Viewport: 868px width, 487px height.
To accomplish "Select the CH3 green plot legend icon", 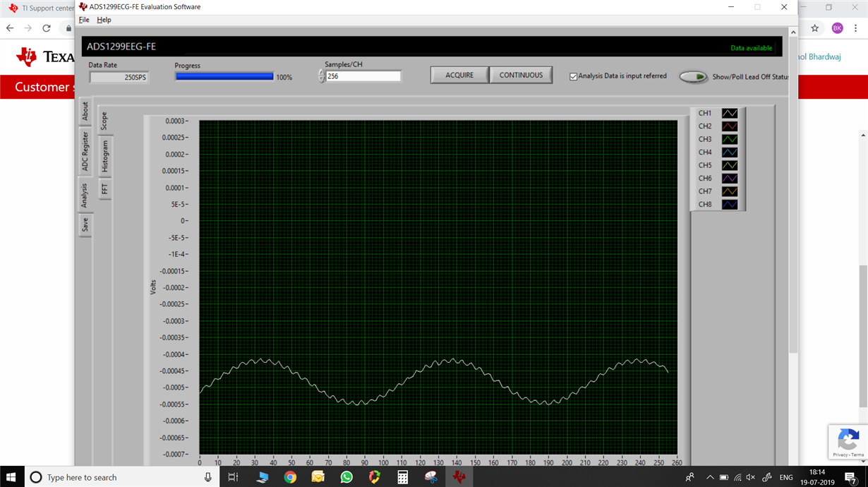I will pyautogui.click(x=730, y=139).
